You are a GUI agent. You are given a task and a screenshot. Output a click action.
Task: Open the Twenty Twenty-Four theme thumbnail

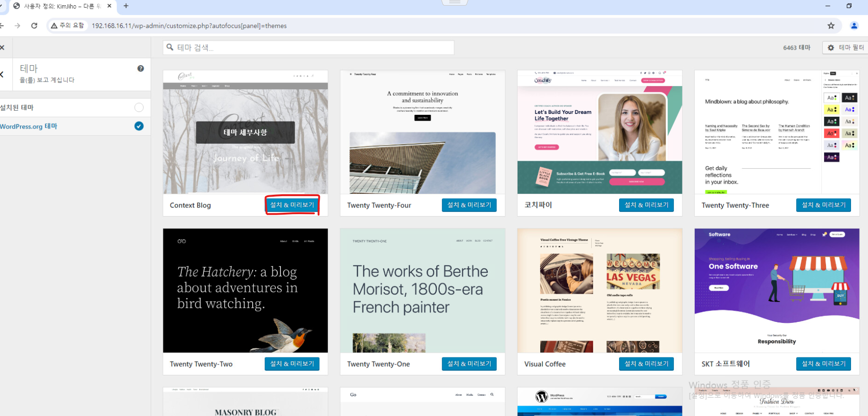click(x=423, y=132)
